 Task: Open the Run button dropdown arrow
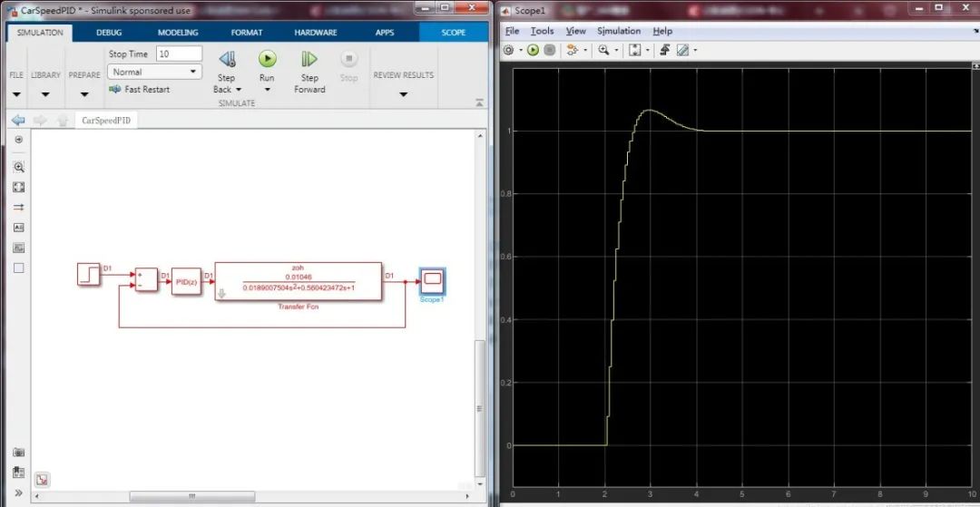[x=267, y=89]
